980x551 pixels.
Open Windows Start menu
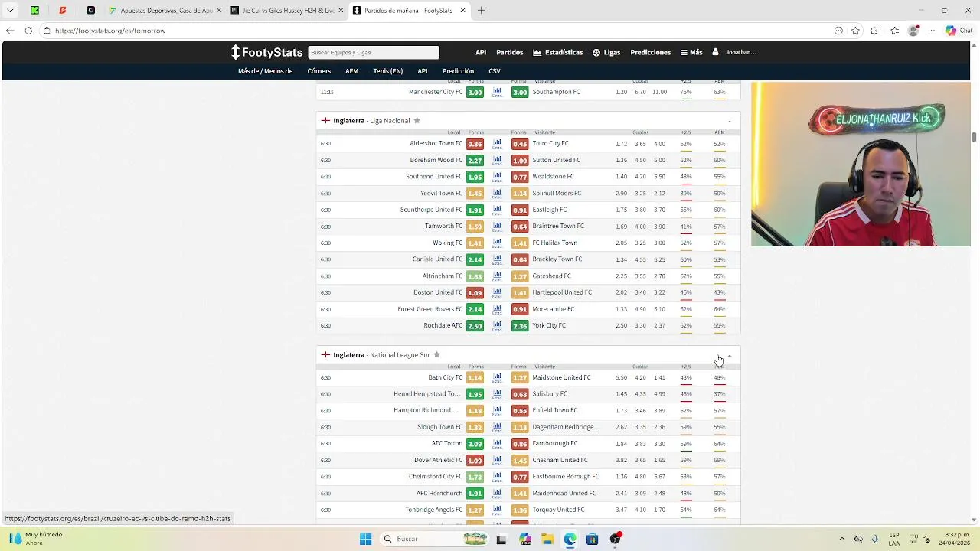tap(365, 539)
